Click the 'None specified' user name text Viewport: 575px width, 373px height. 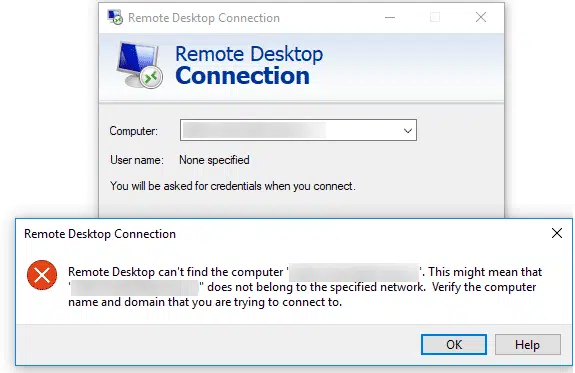(214, 160)
